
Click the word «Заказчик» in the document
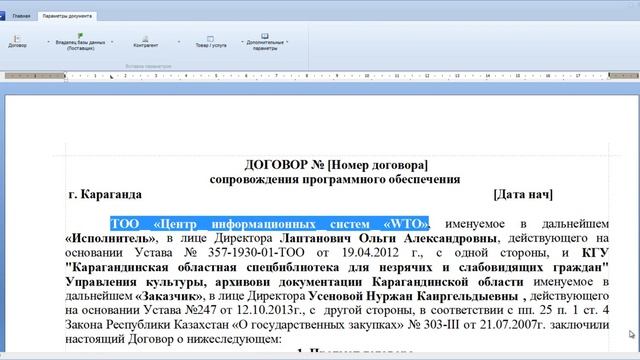169,296
